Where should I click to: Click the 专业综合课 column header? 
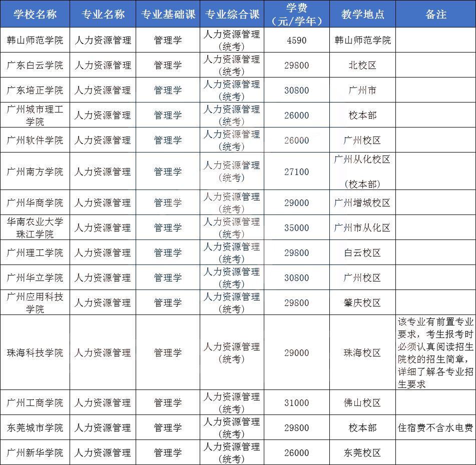pyautogui.click(x=232, y=14)
